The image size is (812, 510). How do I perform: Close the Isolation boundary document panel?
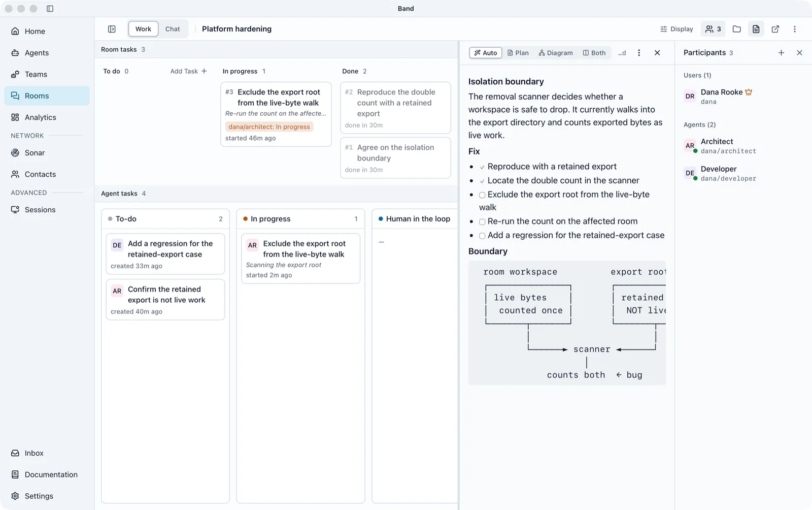point(657,53)
